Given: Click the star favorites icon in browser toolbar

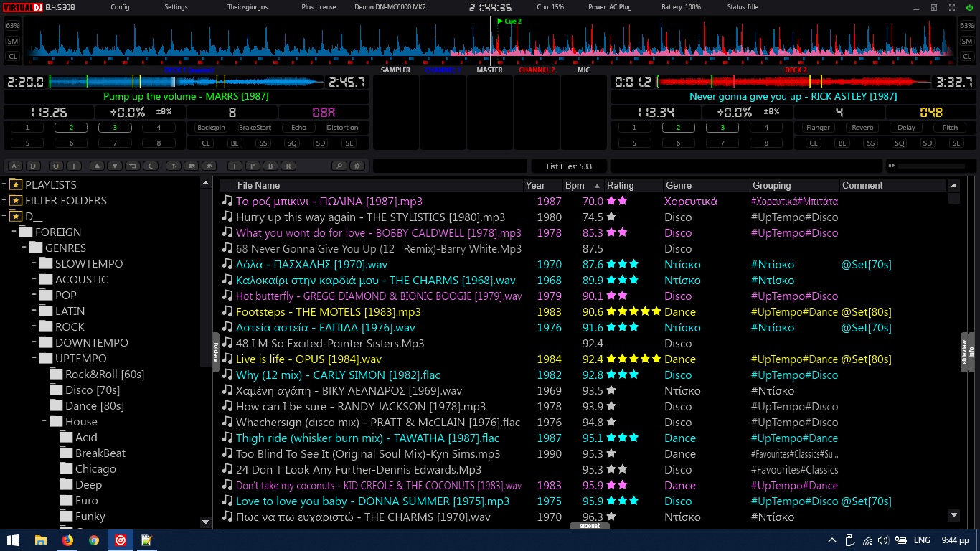Looking at the screenshot, I should tap(209, 166).
